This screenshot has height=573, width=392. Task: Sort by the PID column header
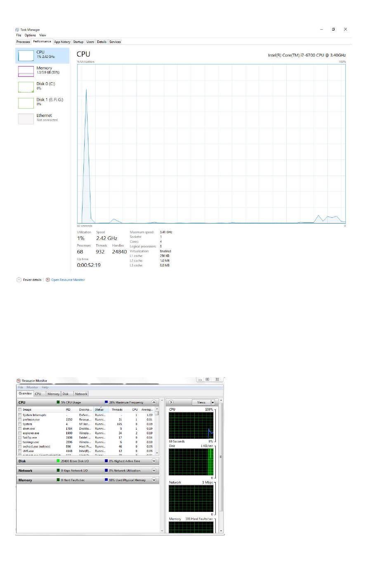coord(68,409)
